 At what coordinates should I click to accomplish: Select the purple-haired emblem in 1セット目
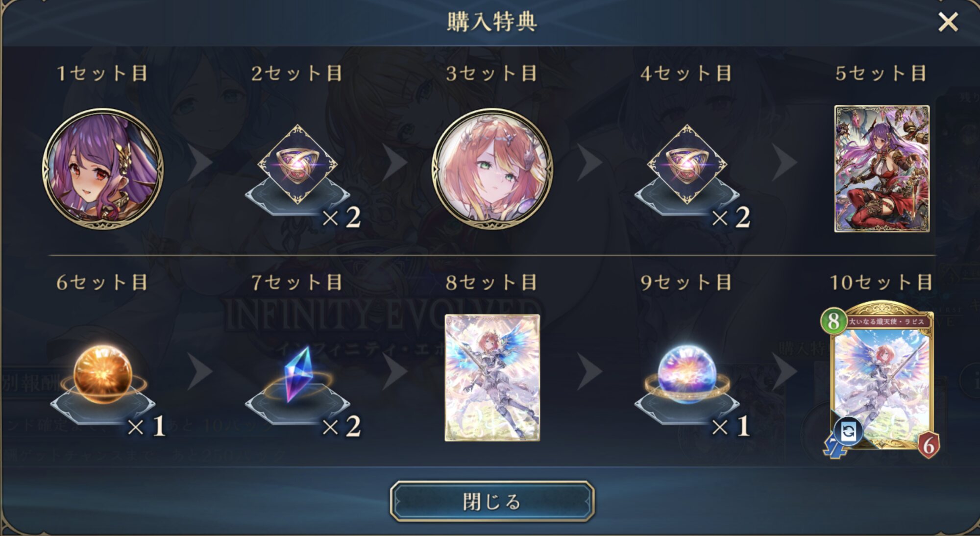click(x=103, y=169)
